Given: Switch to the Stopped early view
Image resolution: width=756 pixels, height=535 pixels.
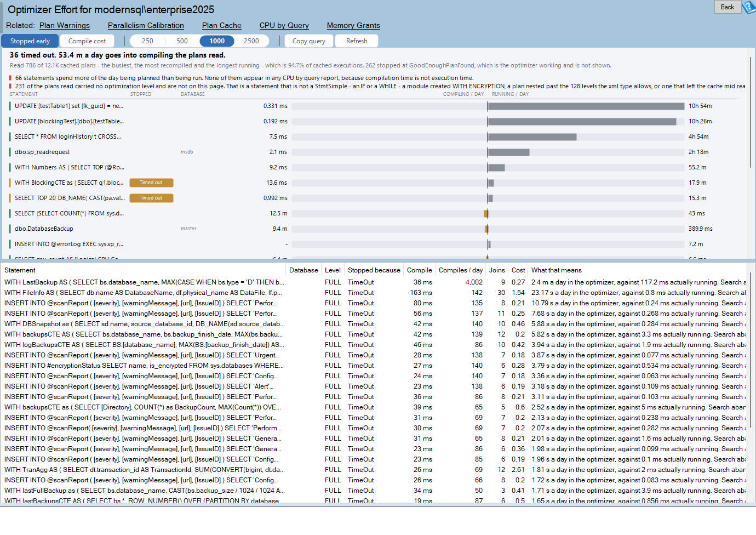Looking at the screenshot, I should (x=30, y=41).
